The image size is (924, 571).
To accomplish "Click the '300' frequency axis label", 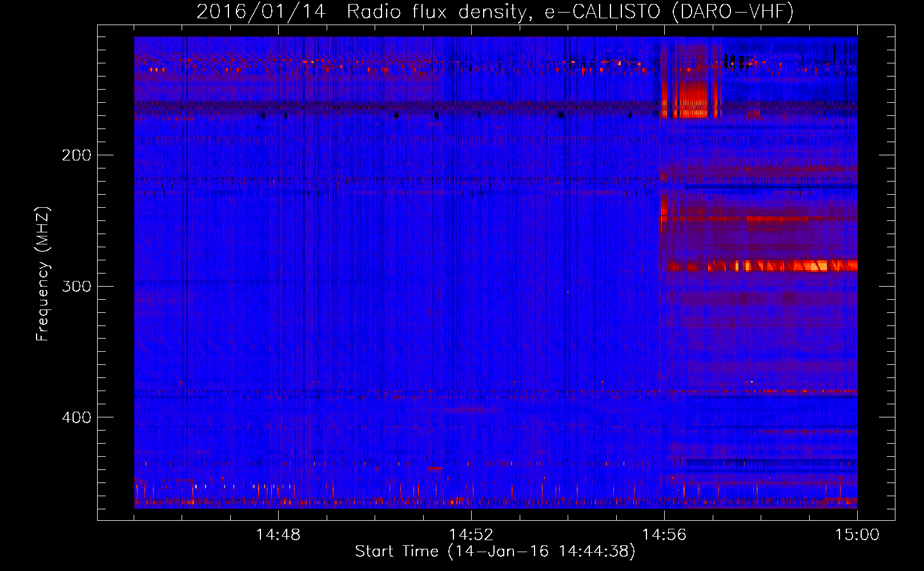I will (77, 286).
